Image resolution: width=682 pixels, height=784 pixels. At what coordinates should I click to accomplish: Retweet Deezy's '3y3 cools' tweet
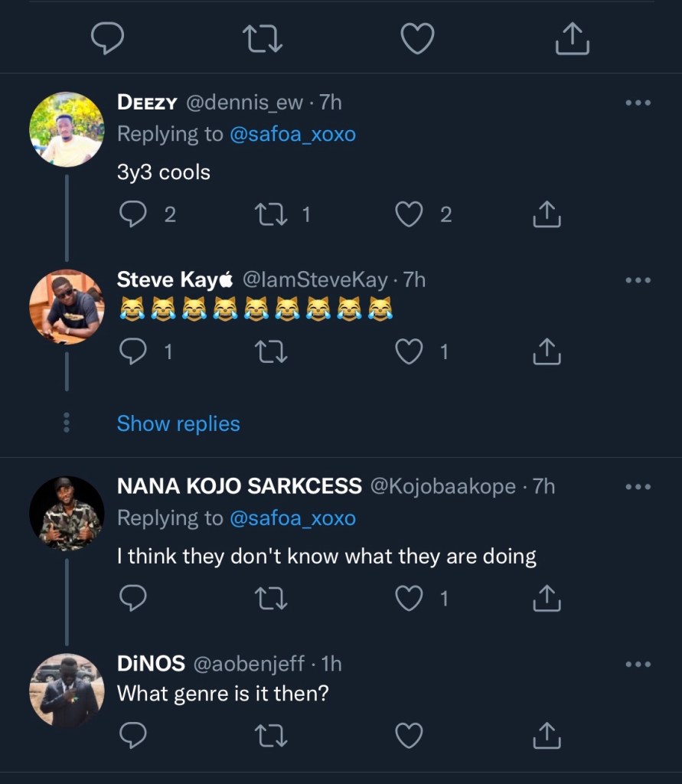(271, 215)
